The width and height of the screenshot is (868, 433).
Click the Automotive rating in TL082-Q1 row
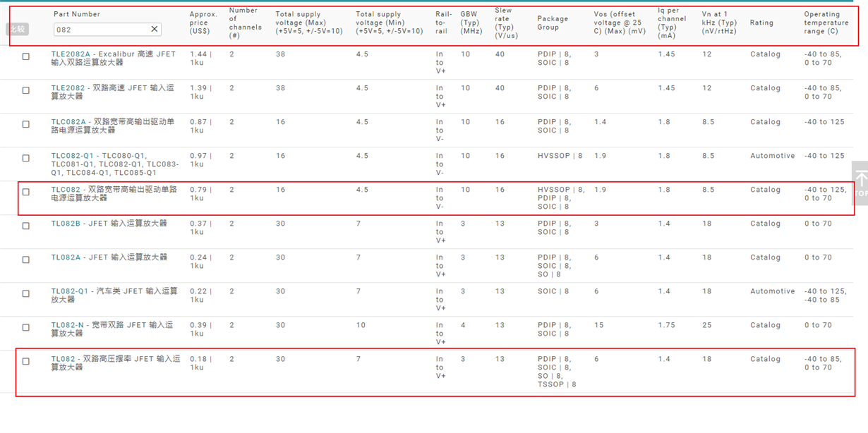773,291
